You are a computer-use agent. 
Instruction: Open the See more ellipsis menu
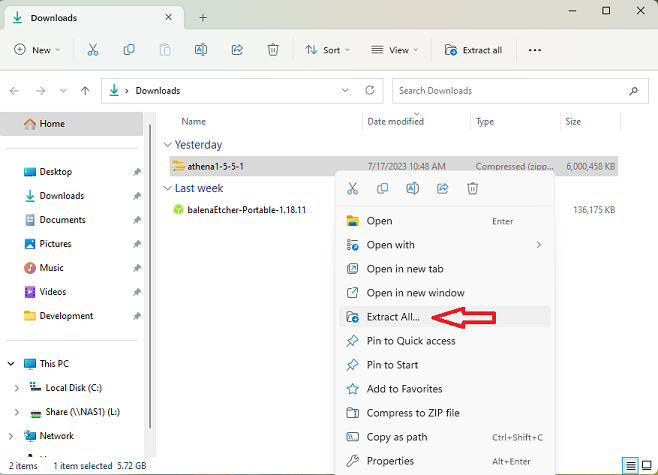click(x=534, y=50)
